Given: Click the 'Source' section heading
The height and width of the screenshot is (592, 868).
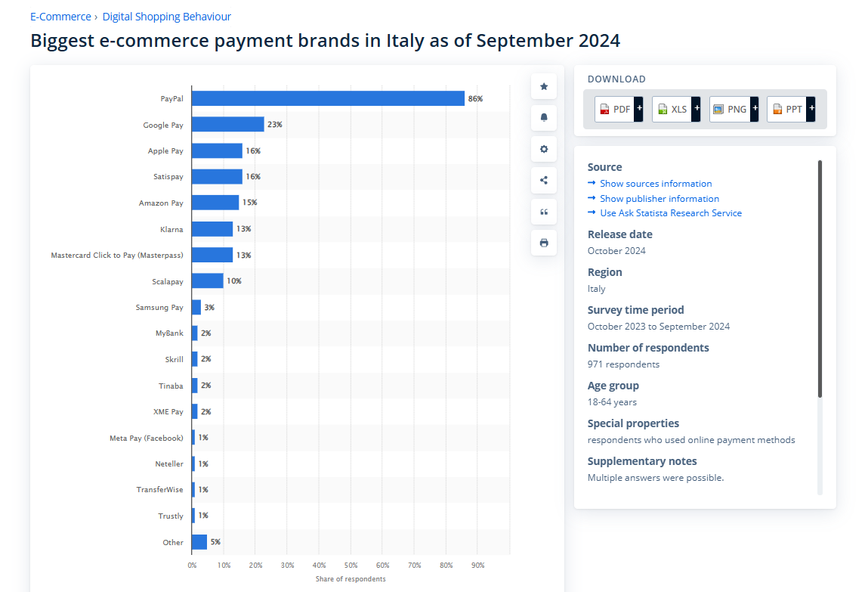Looking at the screenshot, I should (x=604, y=167).
